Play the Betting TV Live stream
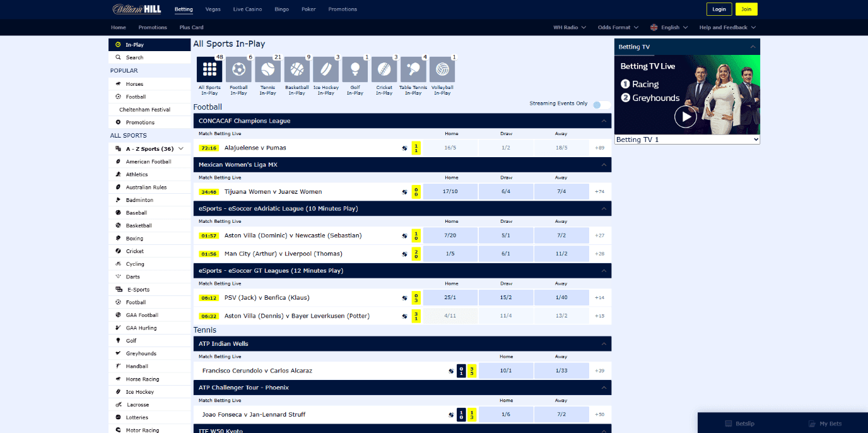This screenshot has height=433, width=868. tap(686, 116)
